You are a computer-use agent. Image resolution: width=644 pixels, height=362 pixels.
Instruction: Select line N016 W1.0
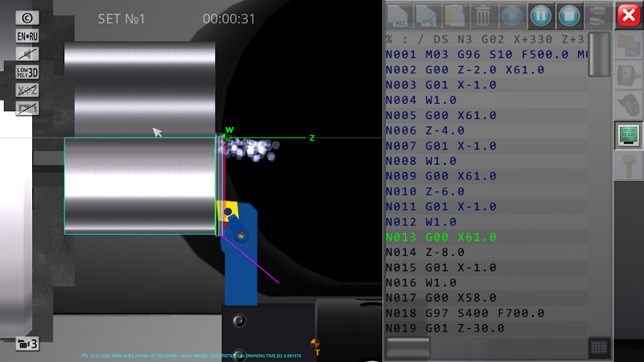[x=487, y=283]
